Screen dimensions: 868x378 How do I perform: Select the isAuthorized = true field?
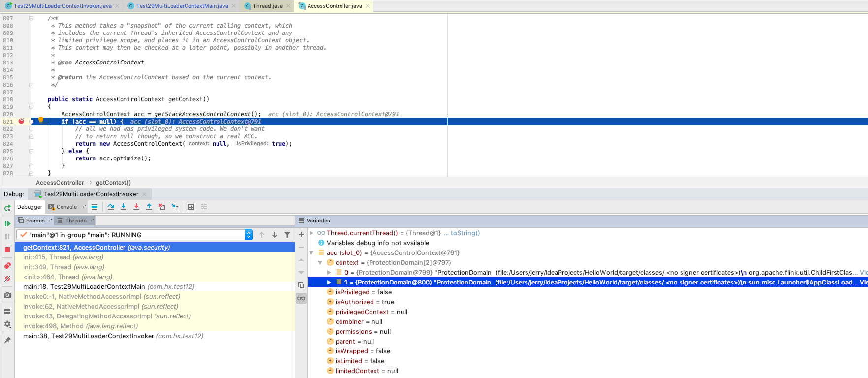tap(365, 302)
